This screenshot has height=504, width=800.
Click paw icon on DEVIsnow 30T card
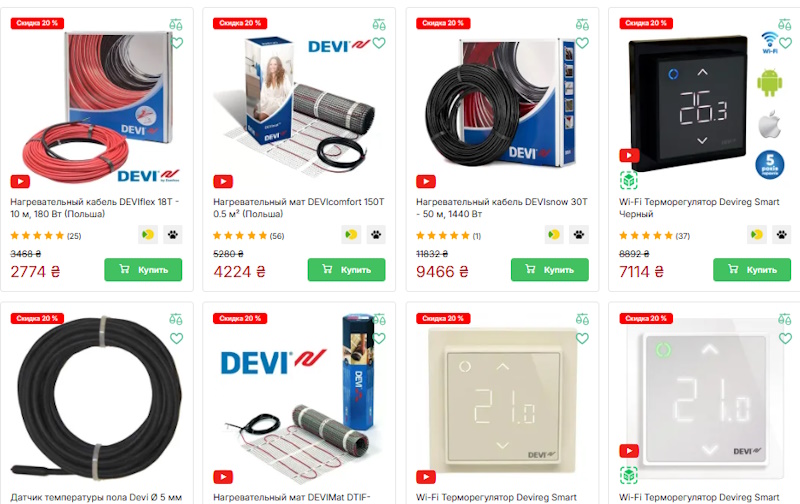coord(579,235)
